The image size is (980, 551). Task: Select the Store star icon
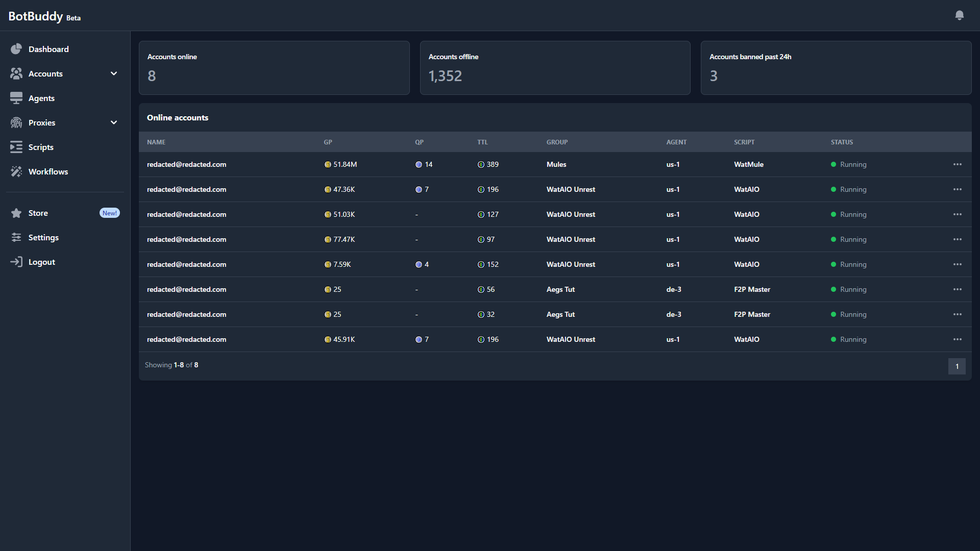16,213
